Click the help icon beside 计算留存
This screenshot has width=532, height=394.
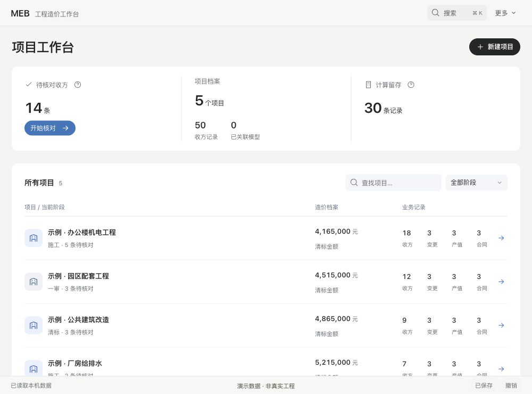tap(411, 85)
